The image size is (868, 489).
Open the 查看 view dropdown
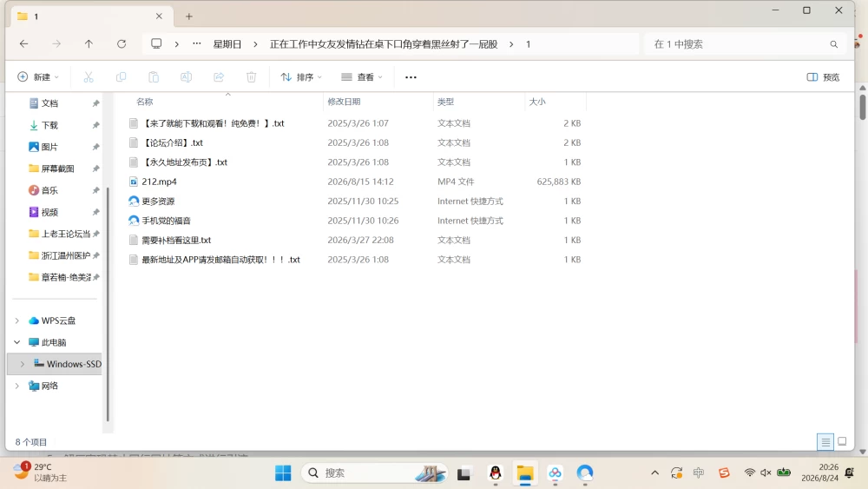361,77
